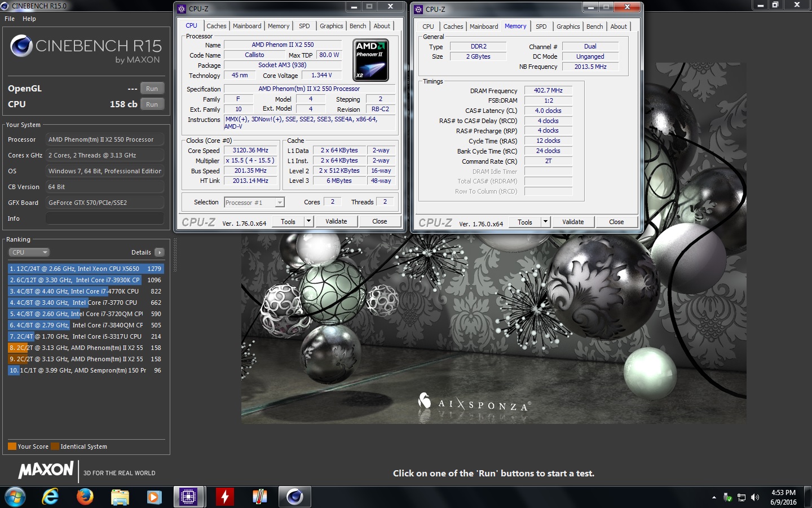Image resolution: width=812 pixels, height=508 pixels.
Task: Click the green security shield tray icon
Action: coord(728,497)
